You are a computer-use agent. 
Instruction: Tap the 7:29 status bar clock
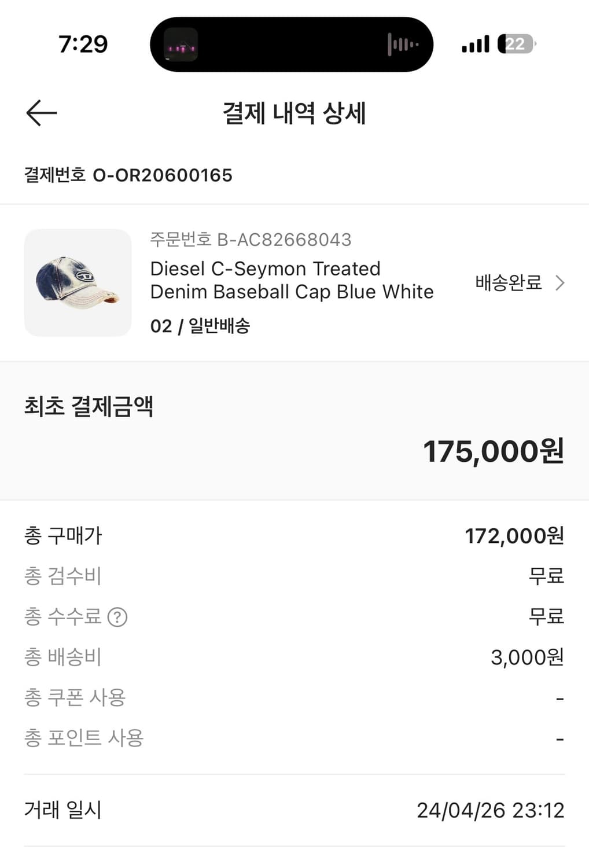[83, 45]
